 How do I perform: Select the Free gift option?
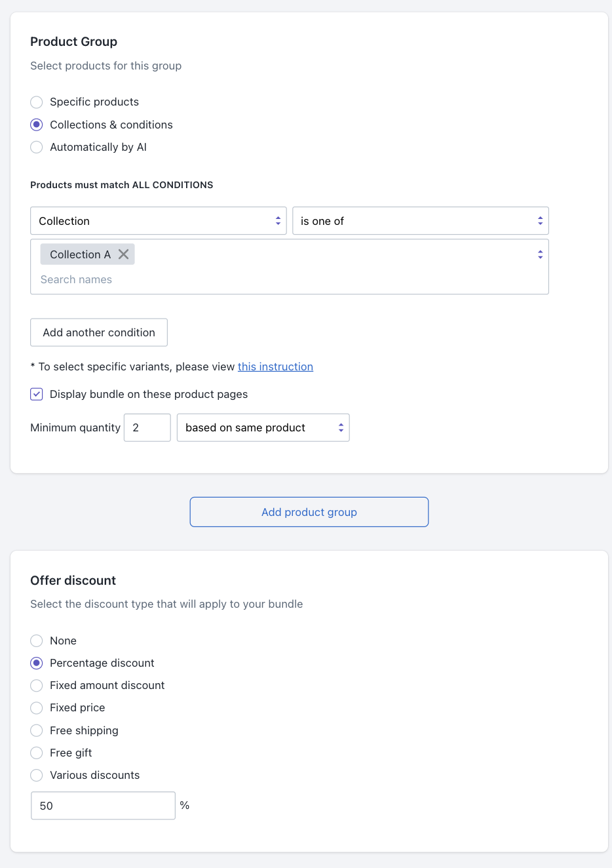click(x=37, y=753)
